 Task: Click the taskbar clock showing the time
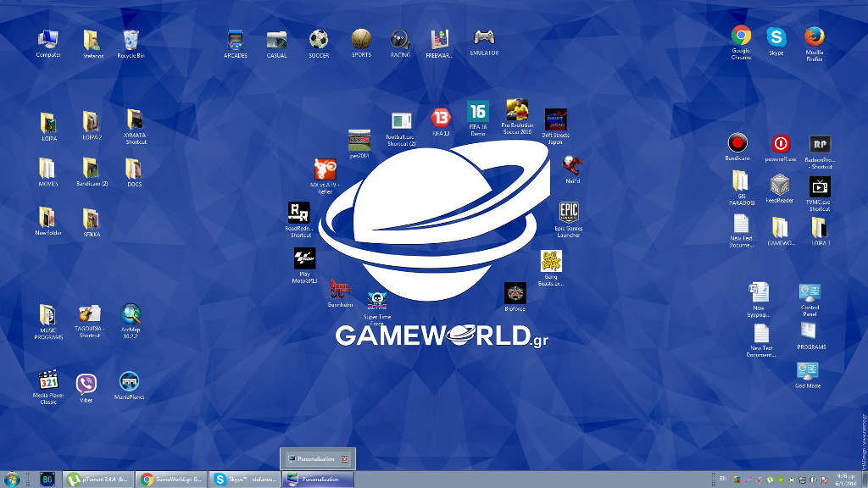tap(845, 480)
